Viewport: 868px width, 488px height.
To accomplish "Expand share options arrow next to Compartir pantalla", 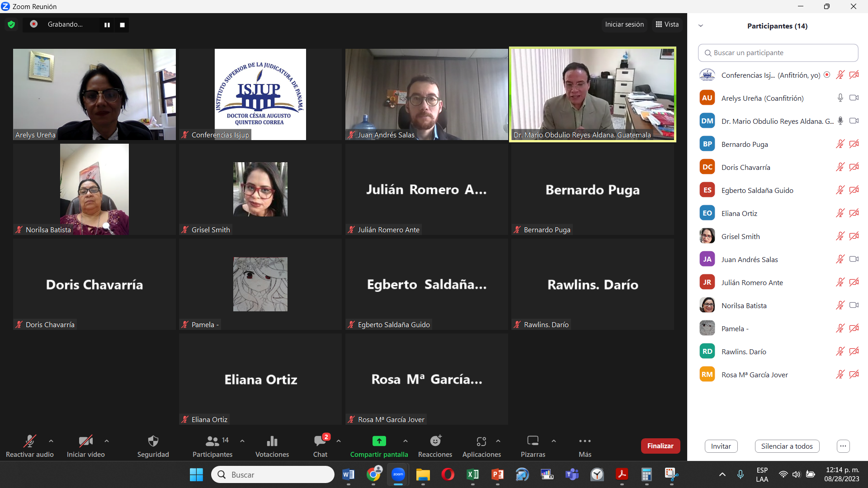I will [x=406, y=441].
